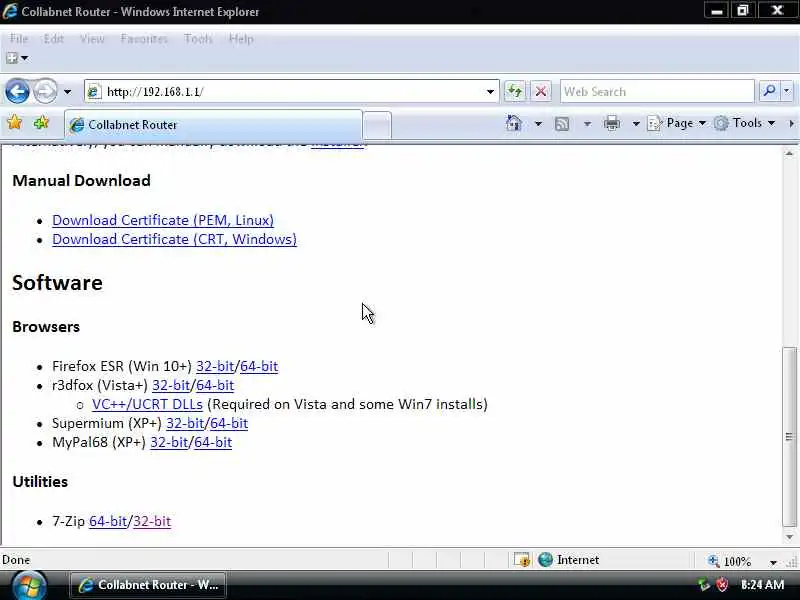Screen dimensions: 800x600
Task: Open the recent pages dropdown beside Forward
Action: pyautogui.click(x=67, y=92)
